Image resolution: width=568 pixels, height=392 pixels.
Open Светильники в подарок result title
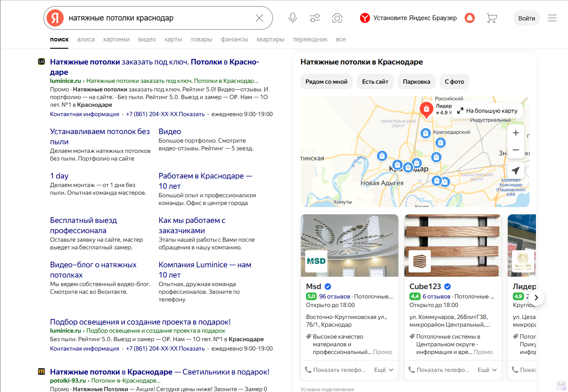(160, 372)
